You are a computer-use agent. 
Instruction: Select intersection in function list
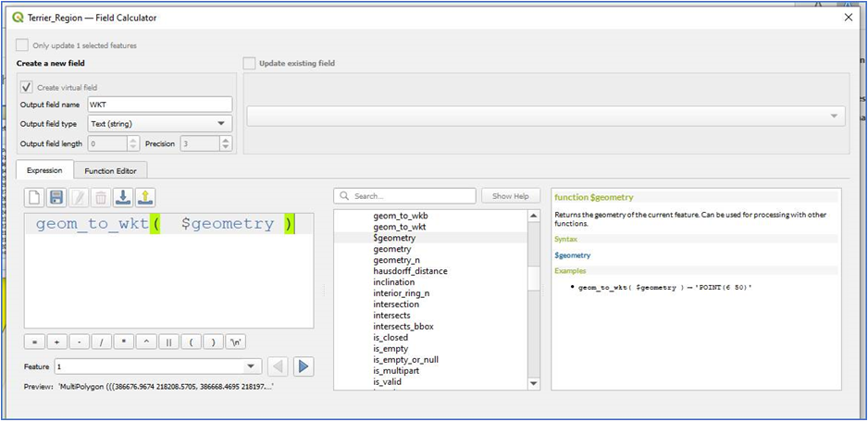[x=396, y=304]
